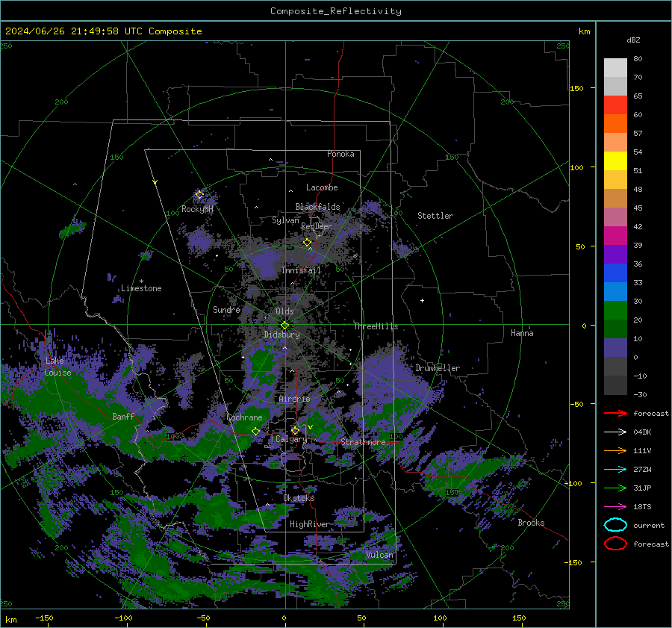Click the cyan current ellipse legend icon

[615, 525]
